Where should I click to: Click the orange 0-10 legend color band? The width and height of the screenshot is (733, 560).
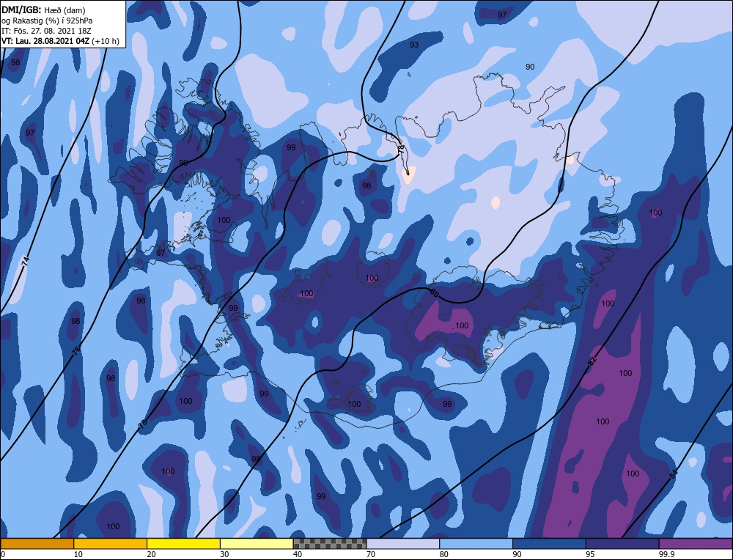pos(37,543)
